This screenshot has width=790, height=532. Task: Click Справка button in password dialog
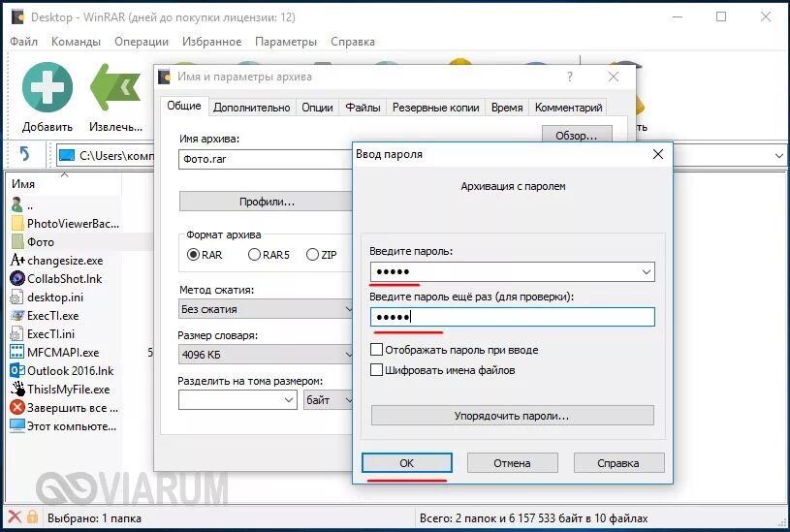coord(618,463)
